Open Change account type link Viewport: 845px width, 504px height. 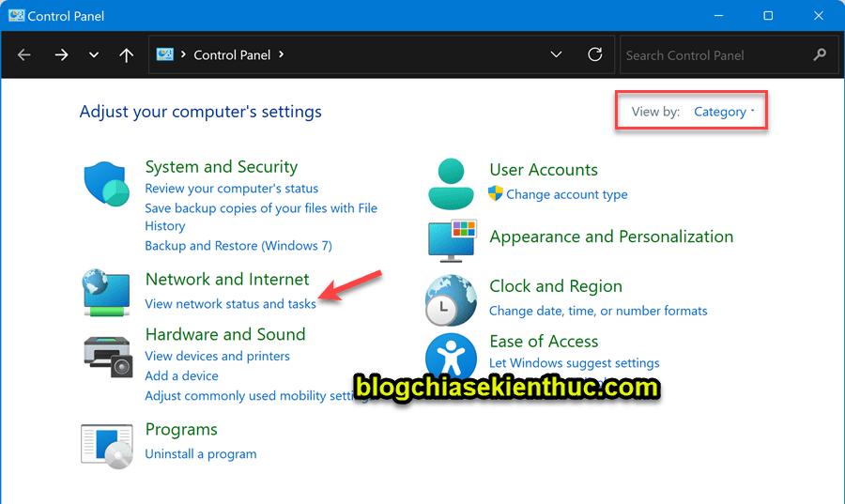(566, 194)
